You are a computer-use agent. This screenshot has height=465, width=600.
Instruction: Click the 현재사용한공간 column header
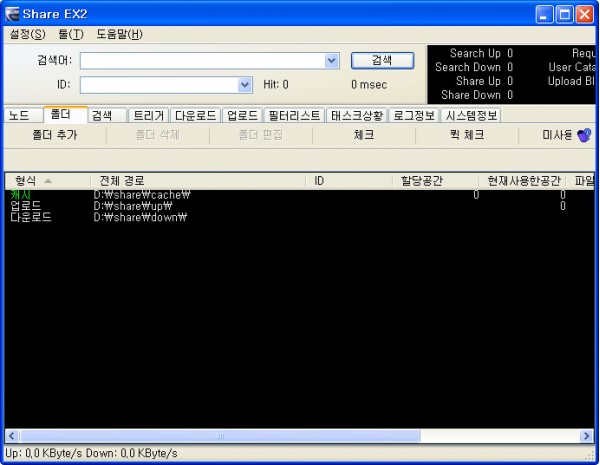522,181
